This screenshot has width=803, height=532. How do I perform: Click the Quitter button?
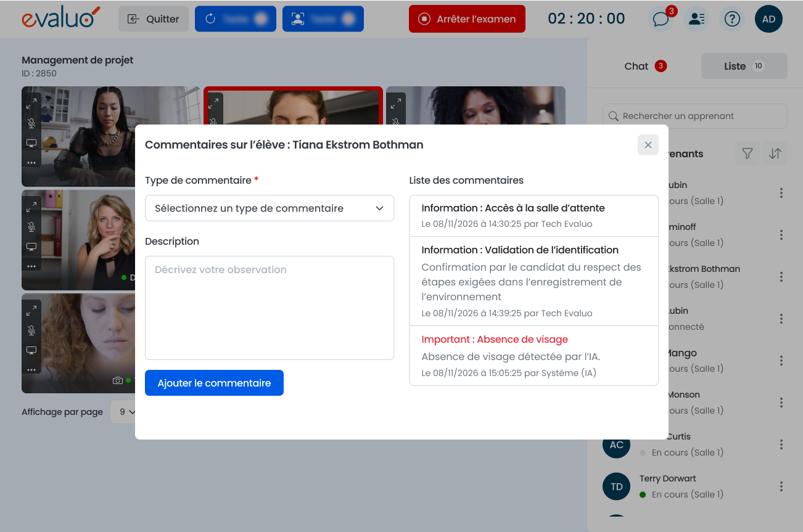click(x=153, y=19)
